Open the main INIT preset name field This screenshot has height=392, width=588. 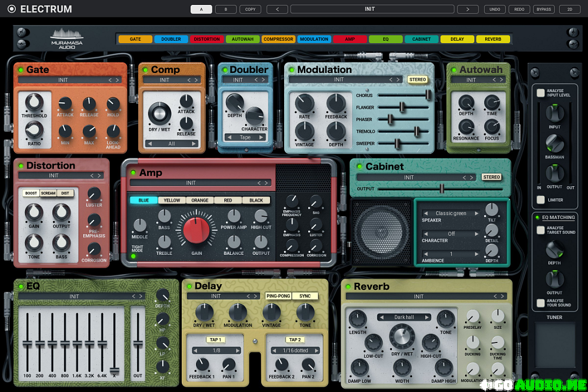372,9
